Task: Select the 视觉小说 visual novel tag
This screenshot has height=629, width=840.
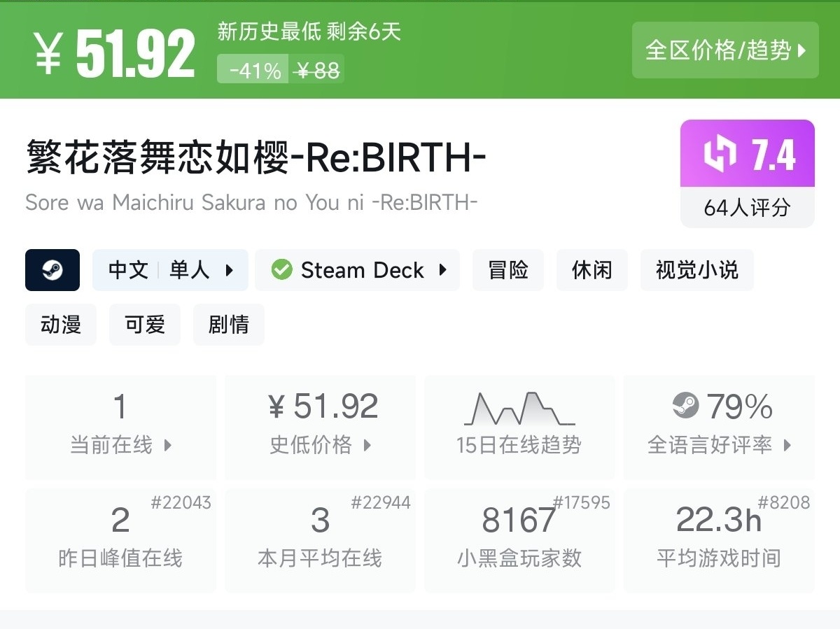Action: (x=697, y=270)
